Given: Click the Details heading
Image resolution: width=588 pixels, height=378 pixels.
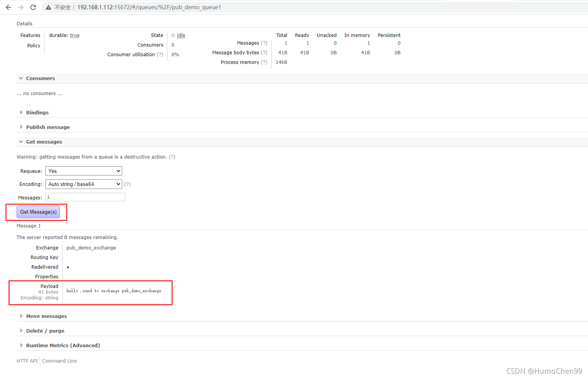Looking at the screenshot, I should (25, 24).
